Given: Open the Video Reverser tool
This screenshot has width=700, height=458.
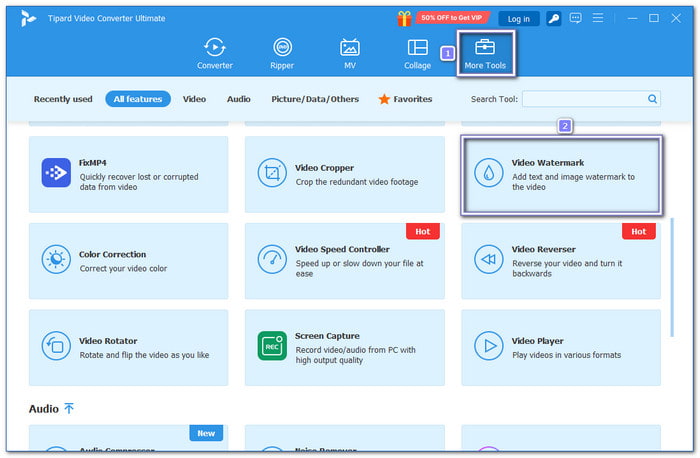Looking at the screenshot, I should tap(560, 261).
